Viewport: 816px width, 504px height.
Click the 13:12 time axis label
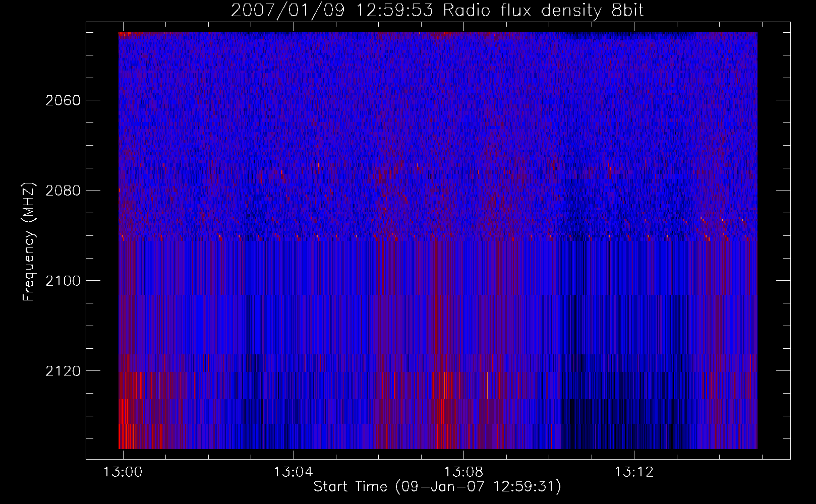click(634, 472)
